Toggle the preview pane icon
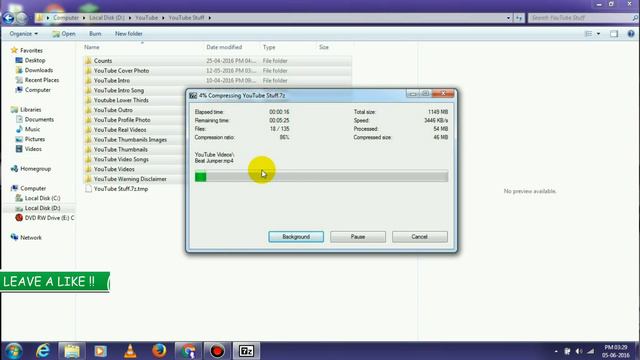The width and height of the screenshot is (640, 360). (614, 34)
